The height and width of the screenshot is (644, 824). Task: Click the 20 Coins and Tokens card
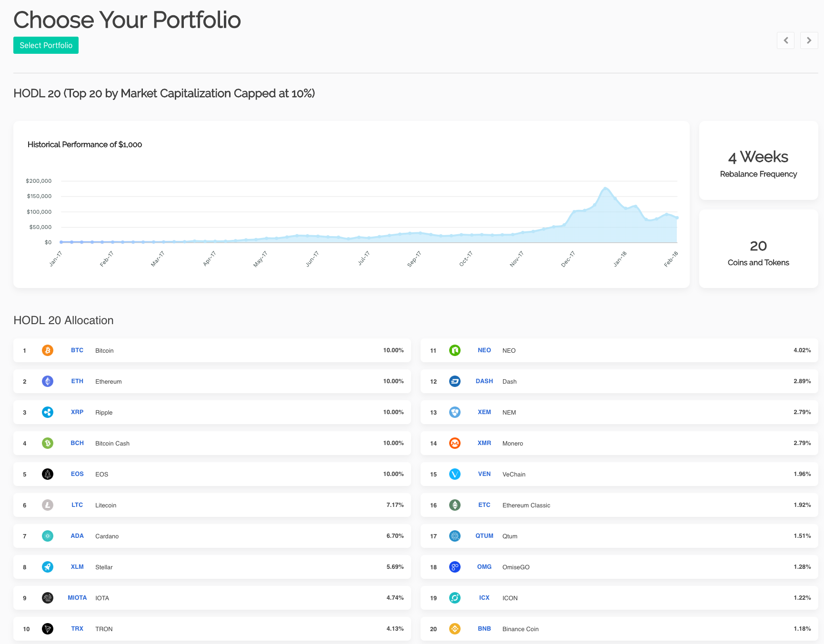click(758, 248)
